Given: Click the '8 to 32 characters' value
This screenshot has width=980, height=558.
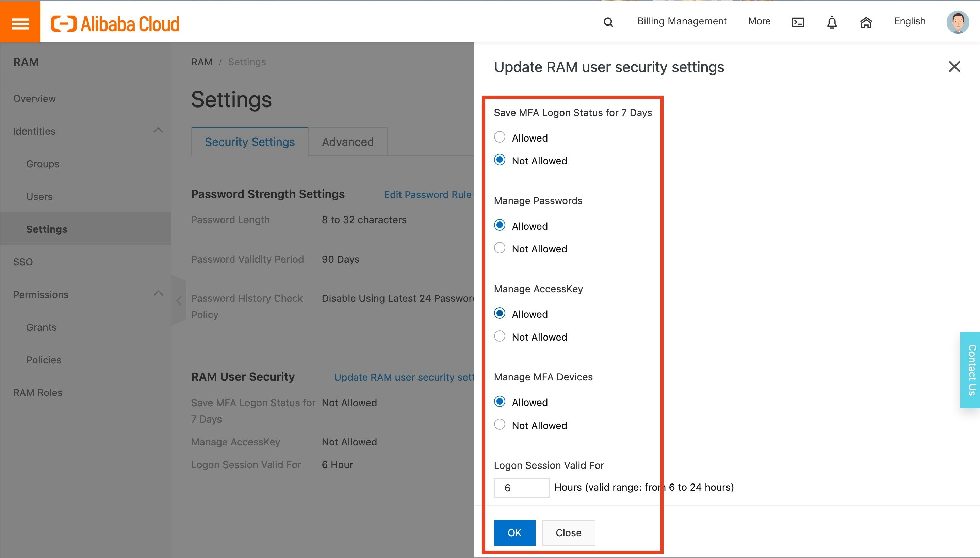Looking at the screenshot, I should (364, 219).
